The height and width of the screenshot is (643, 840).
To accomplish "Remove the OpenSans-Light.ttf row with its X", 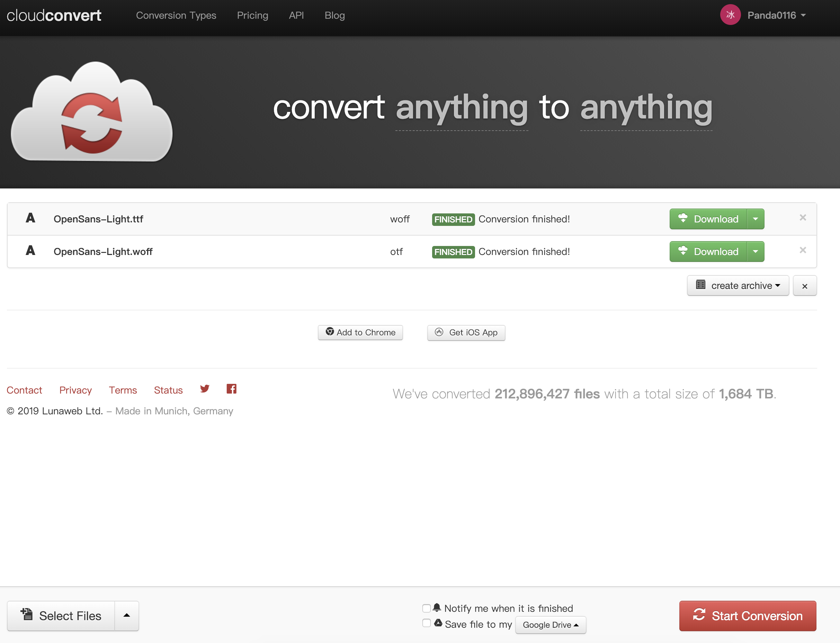I will tap(803, 218).
